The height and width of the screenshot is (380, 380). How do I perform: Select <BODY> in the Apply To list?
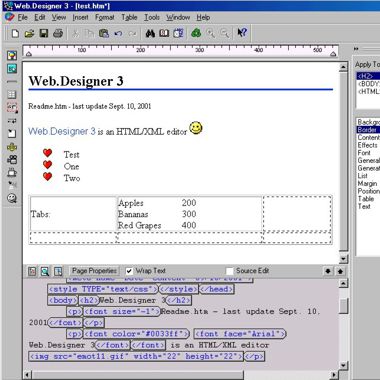pyautogui.click(x=368, y=84)
